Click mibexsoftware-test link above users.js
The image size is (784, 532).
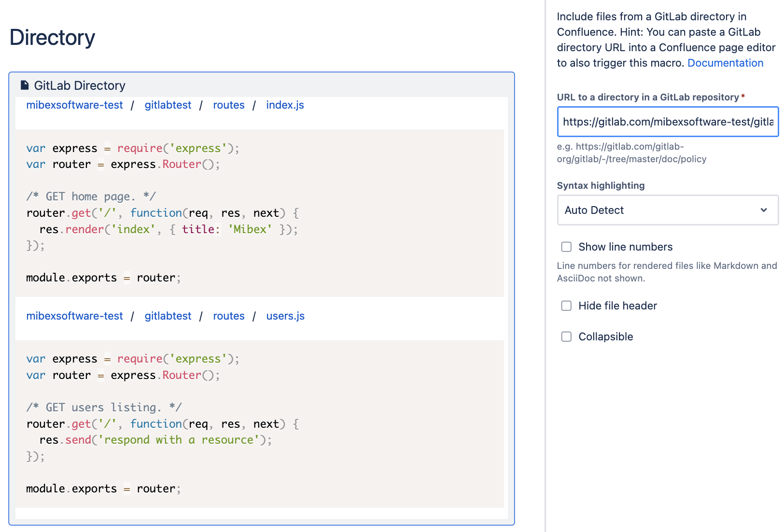pos(74,316)
